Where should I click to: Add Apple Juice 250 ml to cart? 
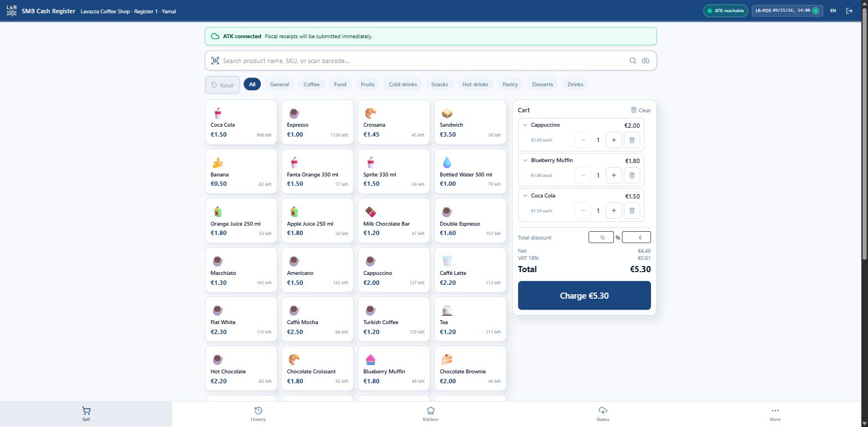click(x=317, y=221)
